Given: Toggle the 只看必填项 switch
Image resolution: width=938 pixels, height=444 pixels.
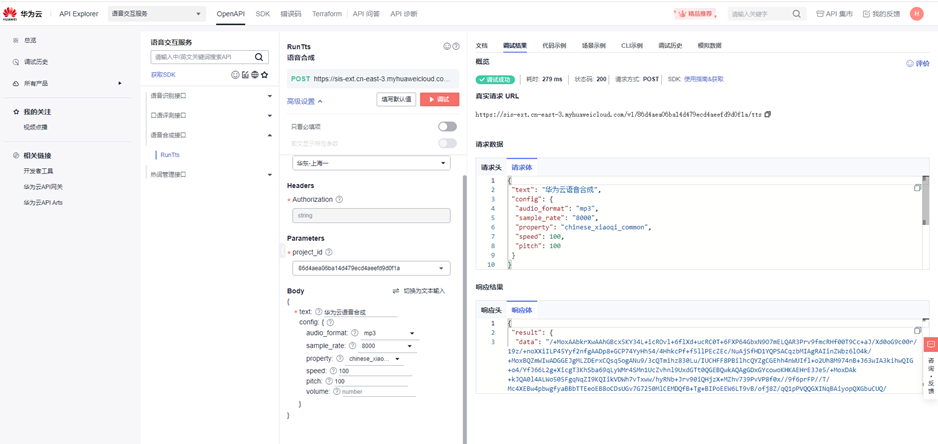Looking at the screenshot, I should 447,127.
